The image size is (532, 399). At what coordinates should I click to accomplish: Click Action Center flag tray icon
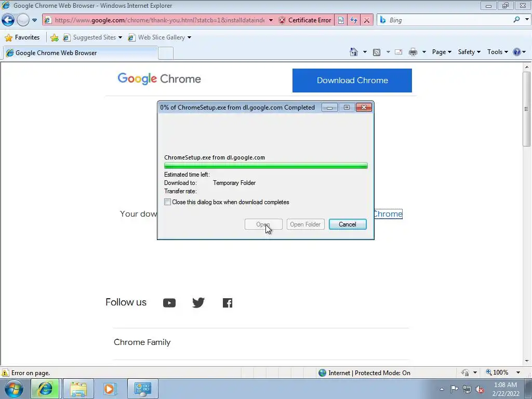click(x=454, y=389)
